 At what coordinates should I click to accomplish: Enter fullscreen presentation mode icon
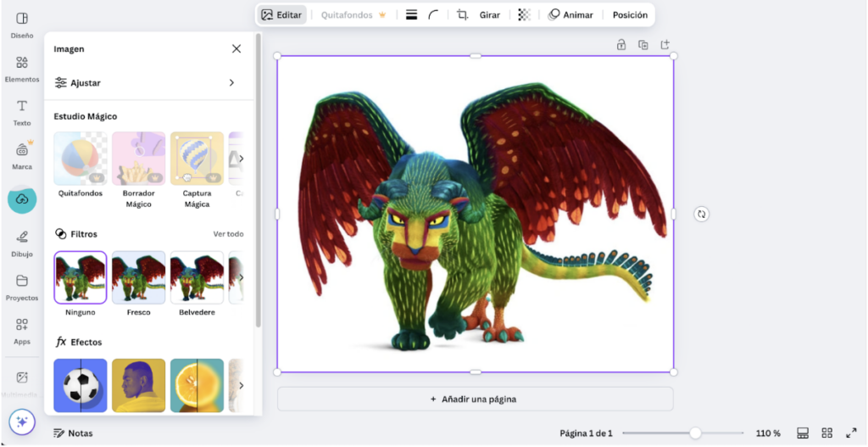851,433
